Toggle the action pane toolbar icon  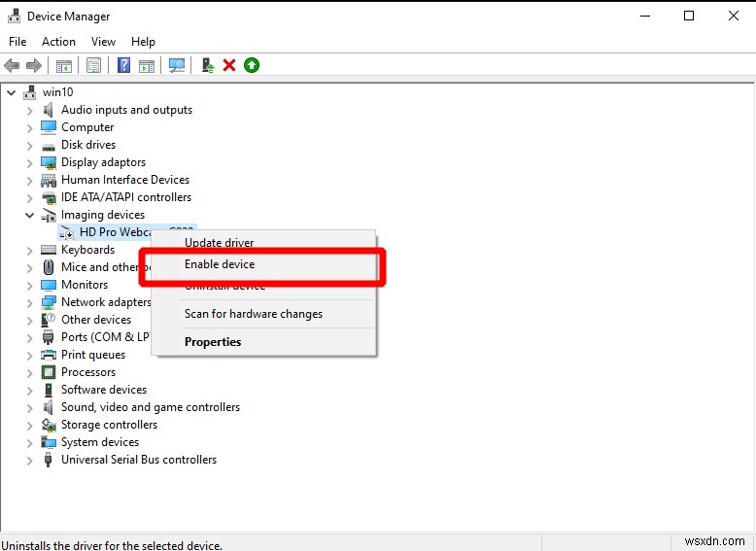pos(147,65)
